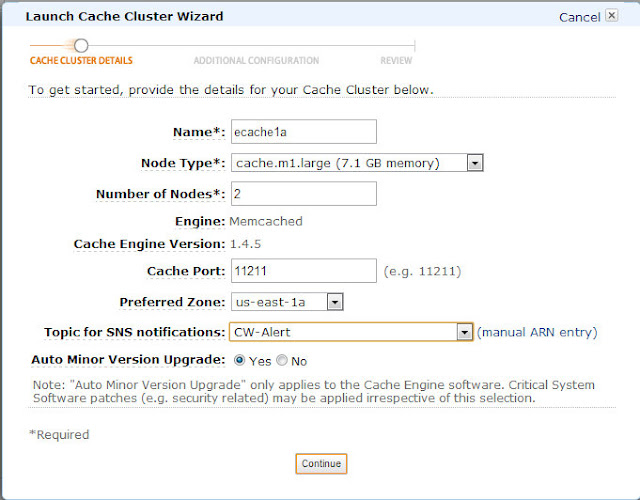Click the Cache Port input field
640x500 pixels.
[x=303, y=271]
